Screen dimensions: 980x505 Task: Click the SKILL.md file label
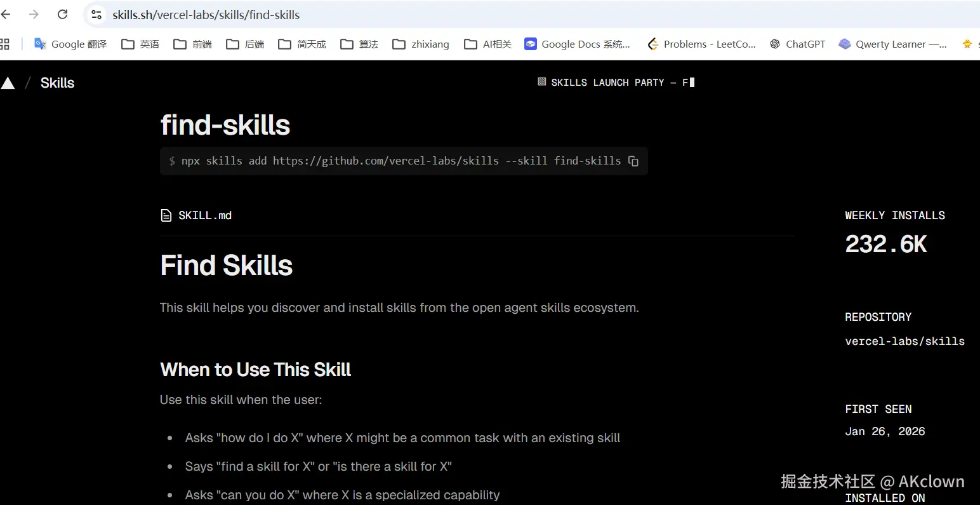tap(205, 215)
